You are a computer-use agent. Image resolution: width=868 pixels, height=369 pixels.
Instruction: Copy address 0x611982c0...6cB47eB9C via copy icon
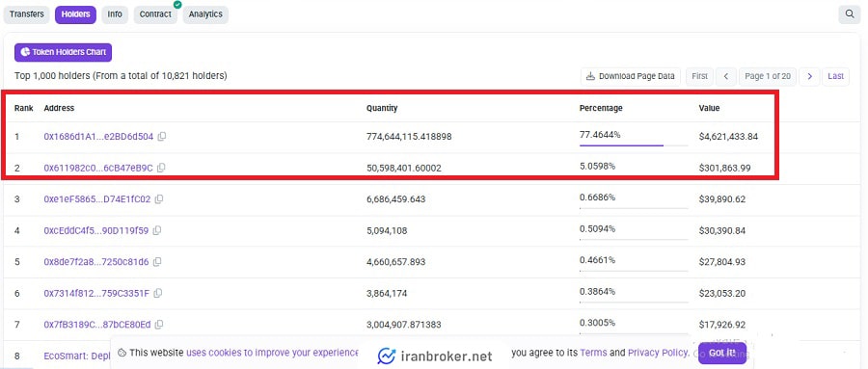[x=161, y=168]
